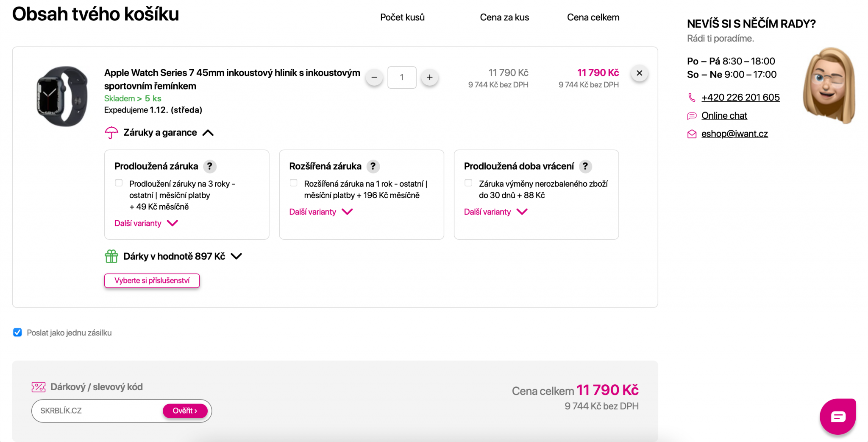The width and height of the screenshot is (868, 442).
Task: Click help icon for Prodloužená doba vrácení
Action: pyautogui.click(x=585, y=166)
